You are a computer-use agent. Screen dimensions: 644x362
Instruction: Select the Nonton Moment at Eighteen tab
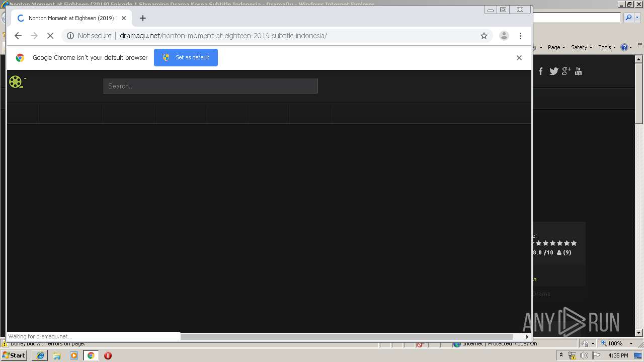[71, 18]
